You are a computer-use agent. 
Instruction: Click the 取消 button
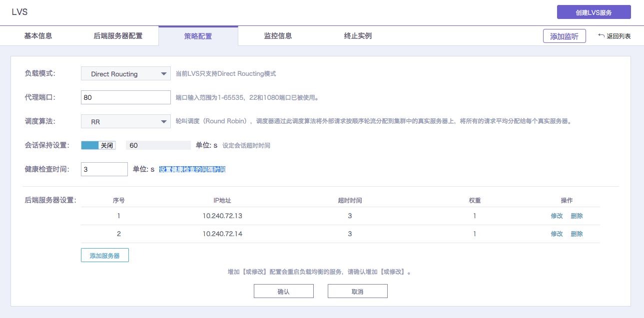coord(357,291)
